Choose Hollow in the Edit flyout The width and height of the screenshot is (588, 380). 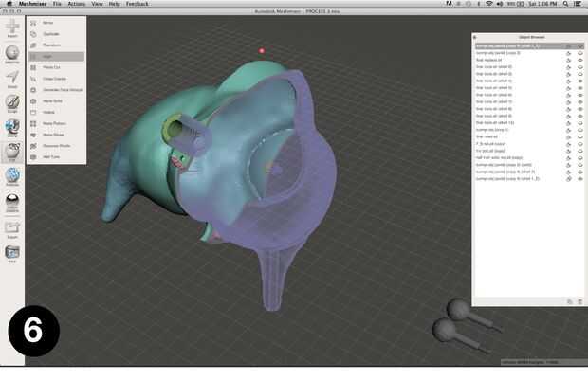coord(56,113)
